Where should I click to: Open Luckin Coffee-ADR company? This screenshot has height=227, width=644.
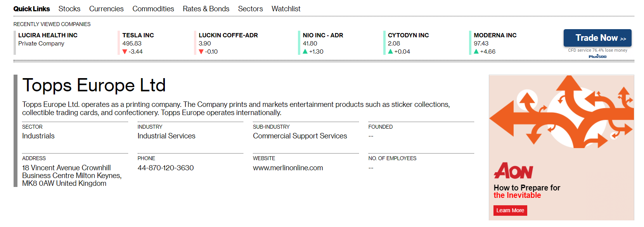click(x=228, y=35)
